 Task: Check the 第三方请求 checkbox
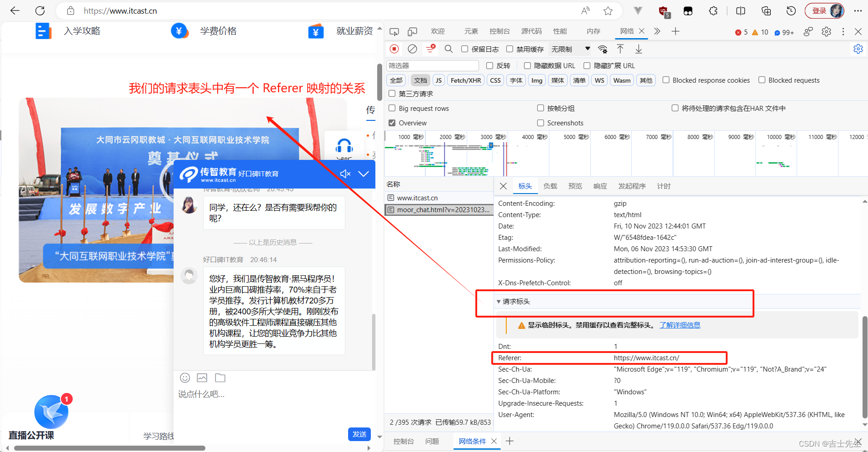[392, 94]
